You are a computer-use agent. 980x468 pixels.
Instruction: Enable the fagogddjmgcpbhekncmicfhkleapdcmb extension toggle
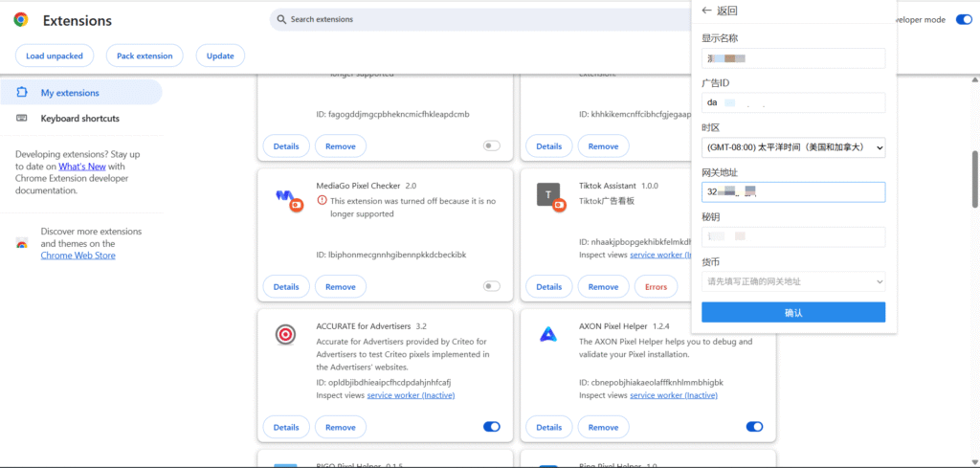coord(492,146)
